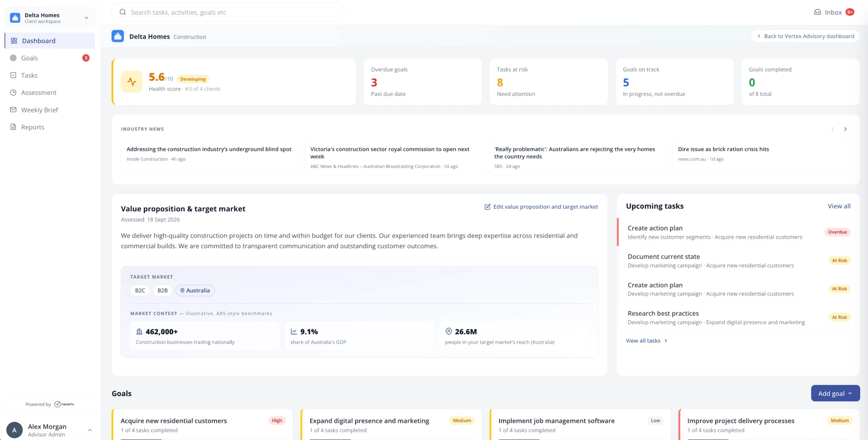
Task: Click the Delta Homes workspace logo icon in sidebar
Action: tap(15, 18)
